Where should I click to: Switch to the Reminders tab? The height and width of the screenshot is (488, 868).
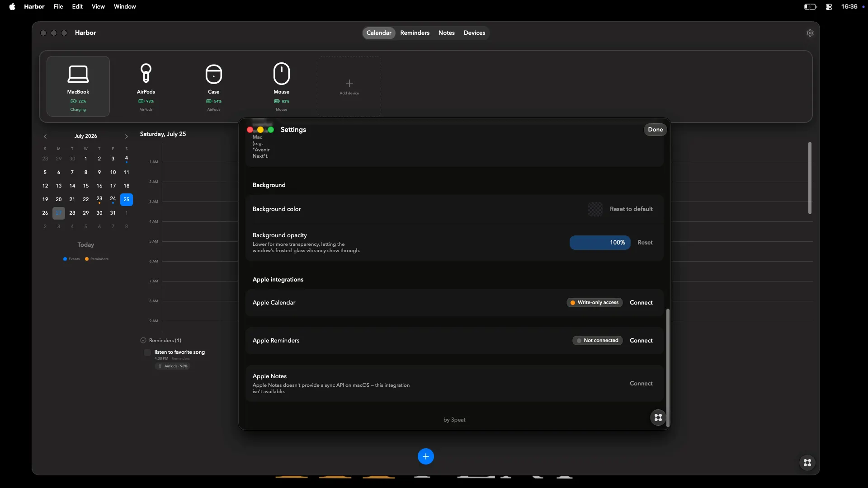coord(415,33)
